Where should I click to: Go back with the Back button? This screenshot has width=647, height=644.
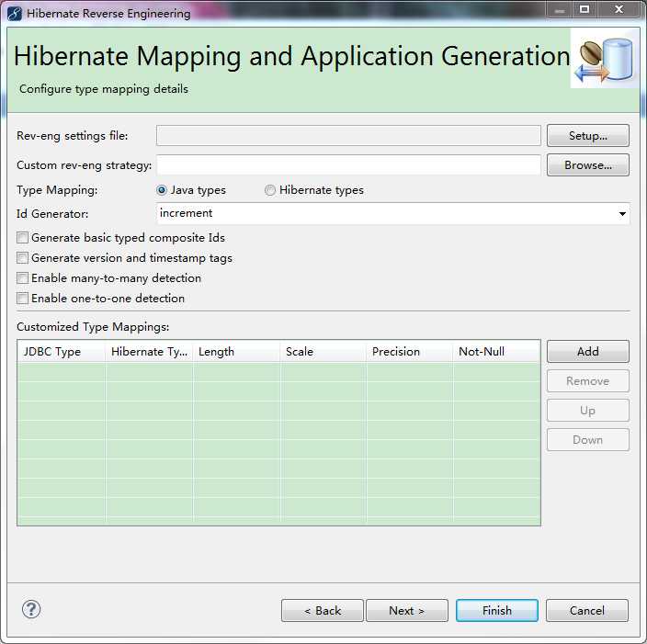pyautogui.click(x=323, y=611)
